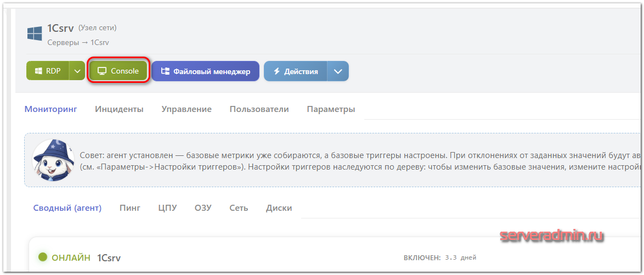The height and width of the screenshot is (275, 644).
Task: Go to Серверы in the breadcrumb
Action: click(63, 42)
